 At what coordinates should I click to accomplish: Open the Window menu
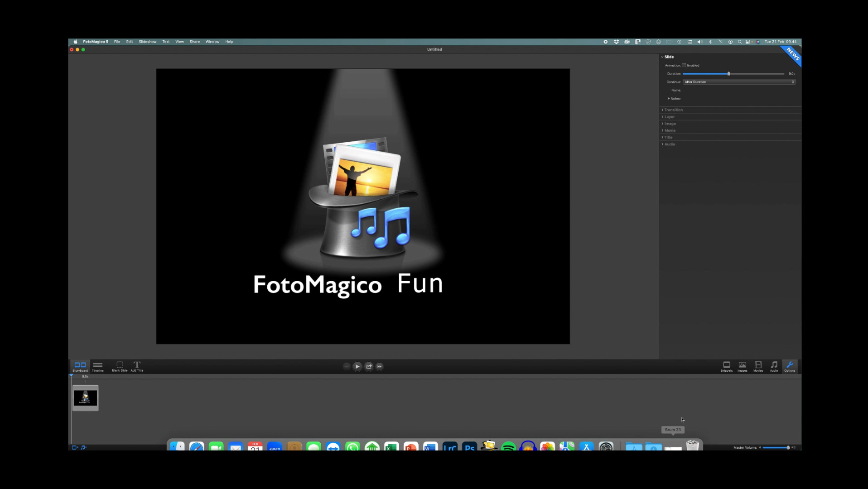pos(212,42)
